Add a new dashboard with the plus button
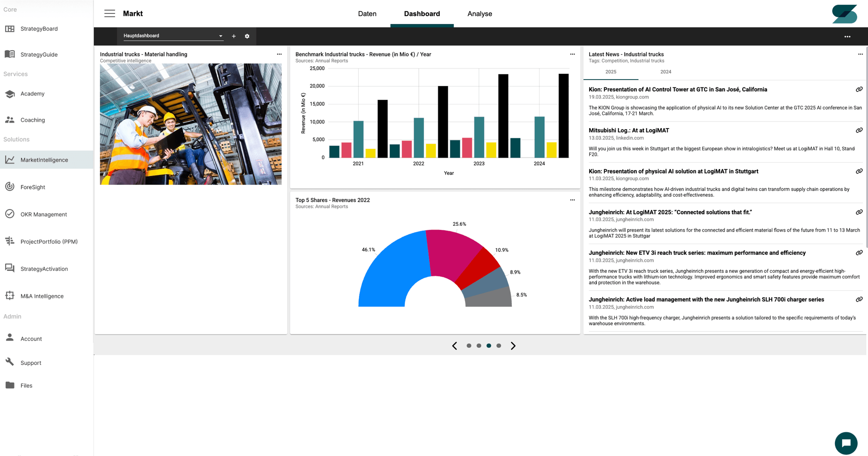 [233, 36]
